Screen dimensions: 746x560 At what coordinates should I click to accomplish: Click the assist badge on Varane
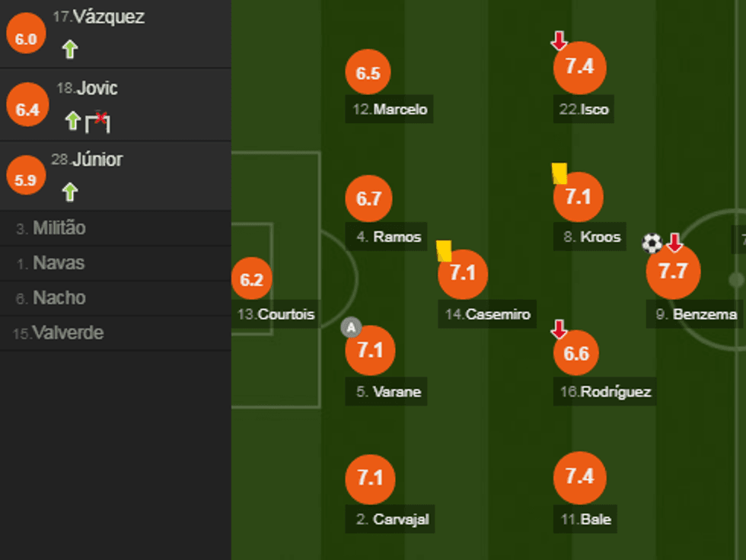pos(351,328)
